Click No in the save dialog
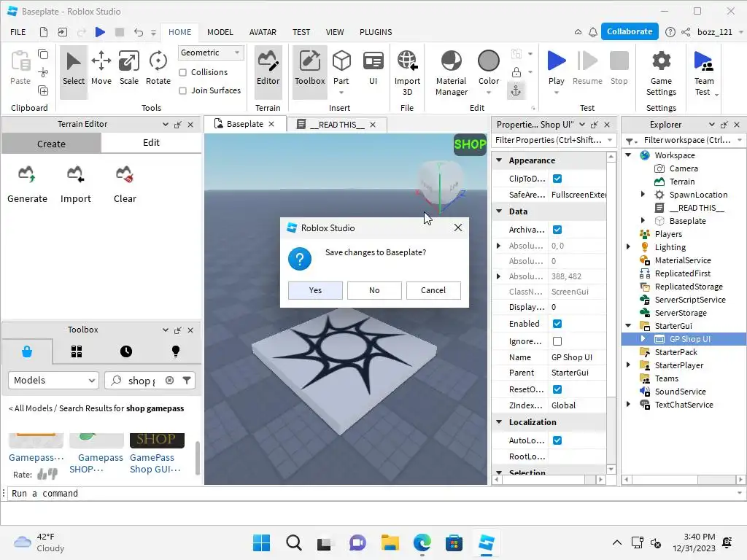This screenshot has width=747, height=560. pos(374,290)
